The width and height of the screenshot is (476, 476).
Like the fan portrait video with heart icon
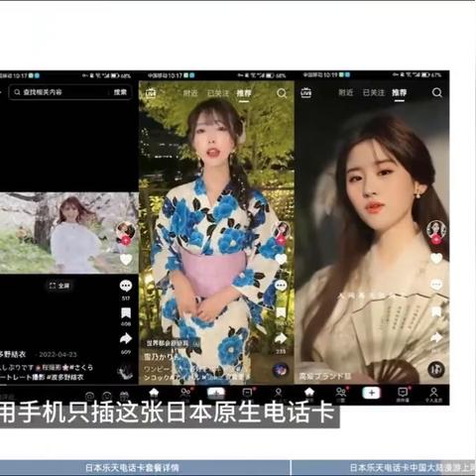[x=436, y=259]
